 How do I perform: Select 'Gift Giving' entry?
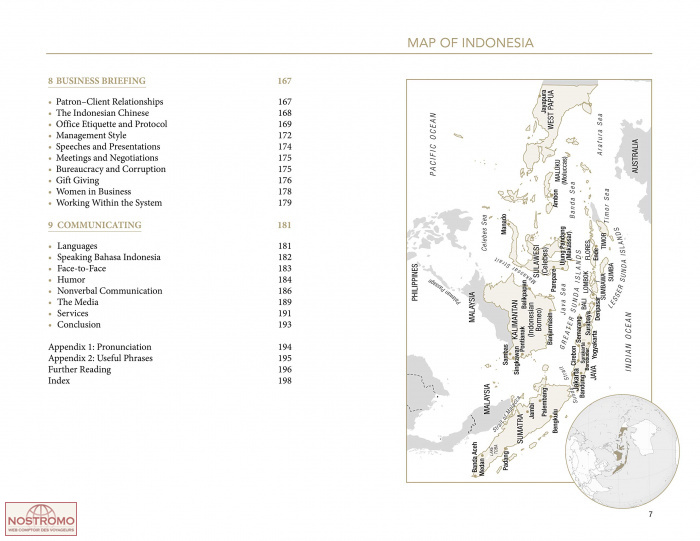point(77,180)
